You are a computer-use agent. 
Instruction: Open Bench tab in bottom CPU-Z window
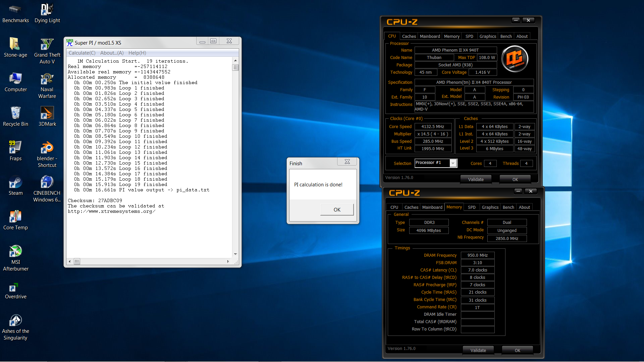[x=508, y=207]
